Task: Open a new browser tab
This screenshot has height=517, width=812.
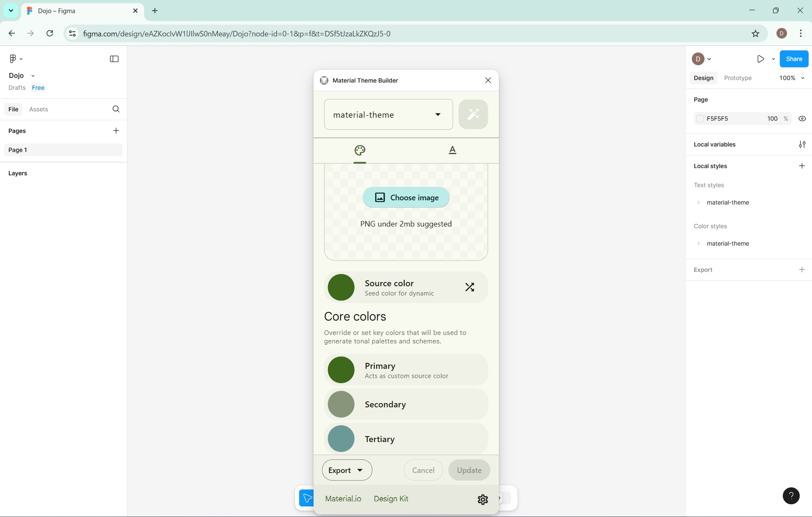Action: coord(155,11)
